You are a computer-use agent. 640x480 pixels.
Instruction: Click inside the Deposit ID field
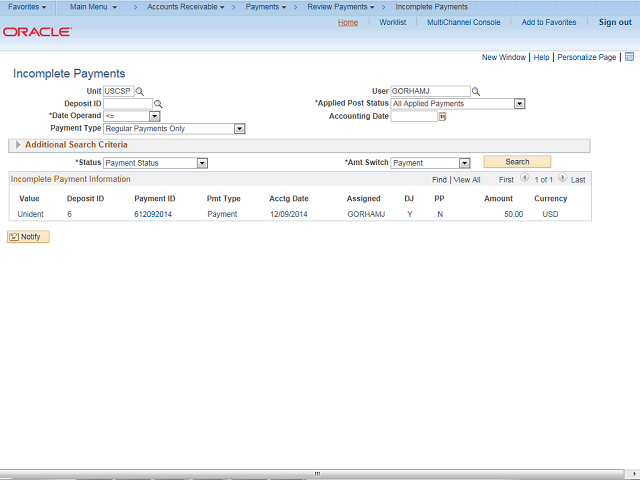point(128,104)
